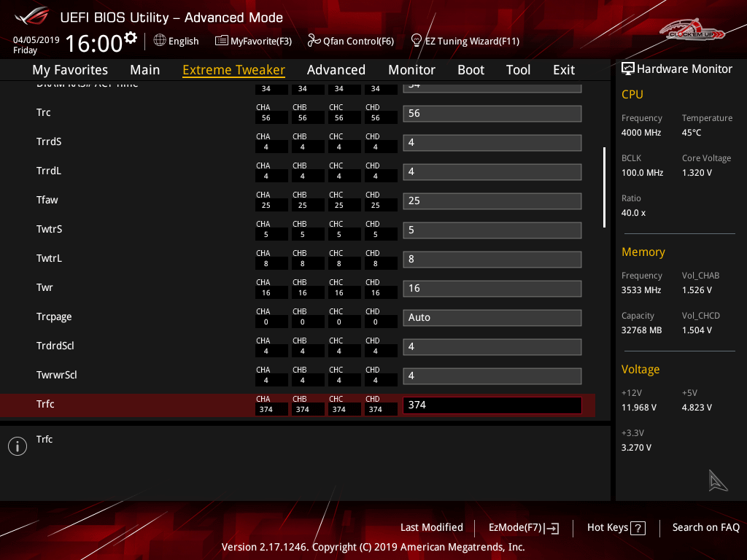Viewport: 747px width, 560px height.
Task: Edit the Tfaw value field showing 25
Action: (x=492, y=201)
